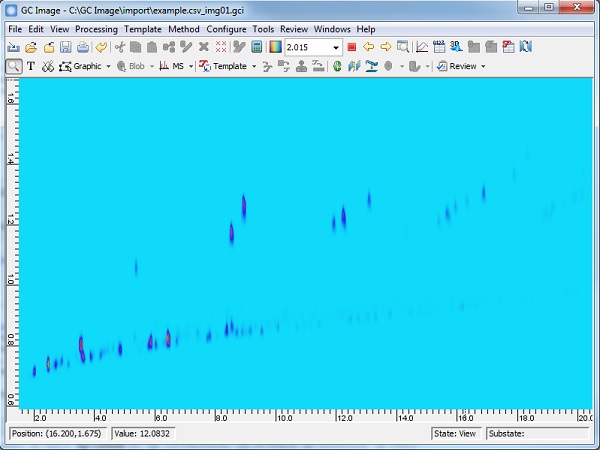
Task: Open the Configure menu
Action: 226,29
